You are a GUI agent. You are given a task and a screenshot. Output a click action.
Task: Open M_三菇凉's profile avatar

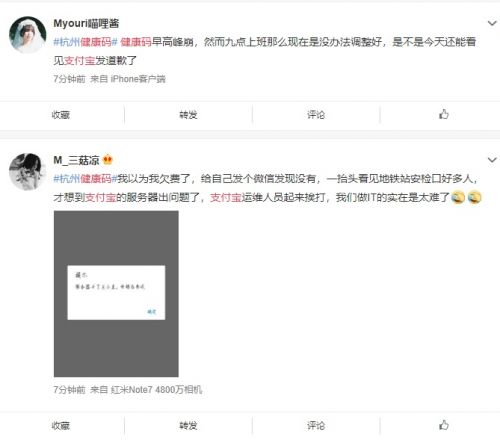(x=28, y=171)
